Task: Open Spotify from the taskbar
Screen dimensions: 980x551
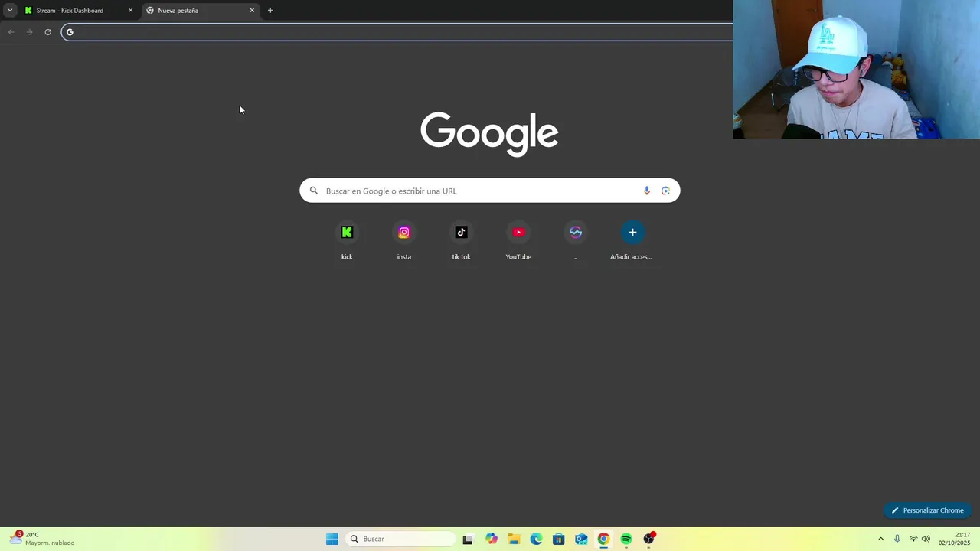Action: tap(626, 539)
